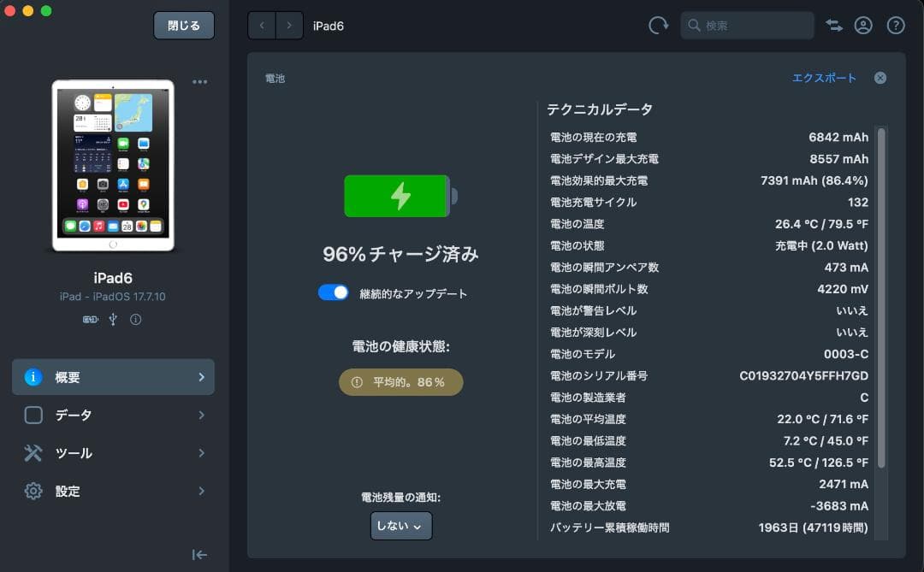924x572 pixels.
Task: Click the device info icon under iPad6
Action: [135, 319]
